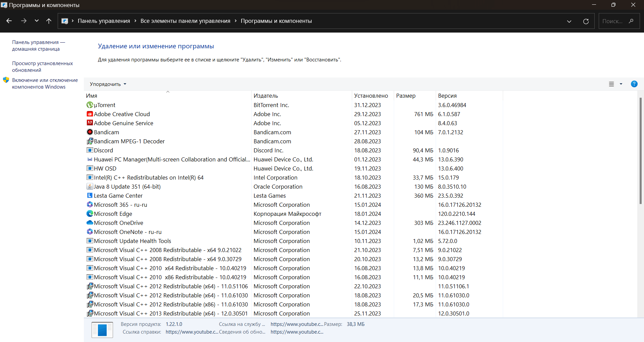
Task: Go back with the left arrow
Action: click(9, 21)
